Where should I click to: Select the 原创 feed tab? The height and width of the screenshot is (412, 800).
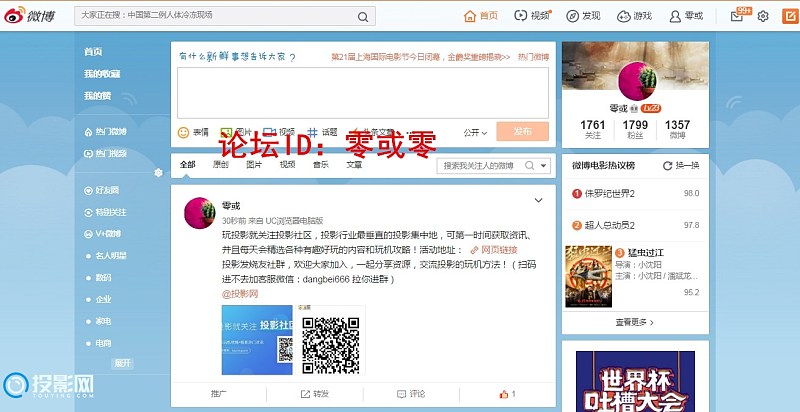click(220, 165)
